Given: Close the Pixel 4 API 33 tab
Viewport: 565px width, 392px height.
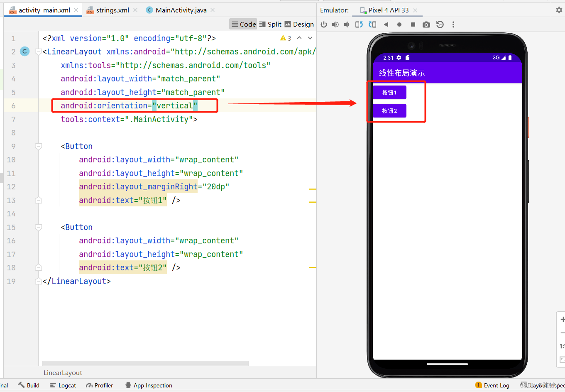Looking at the screenshot, I should (x=415, y=10).
